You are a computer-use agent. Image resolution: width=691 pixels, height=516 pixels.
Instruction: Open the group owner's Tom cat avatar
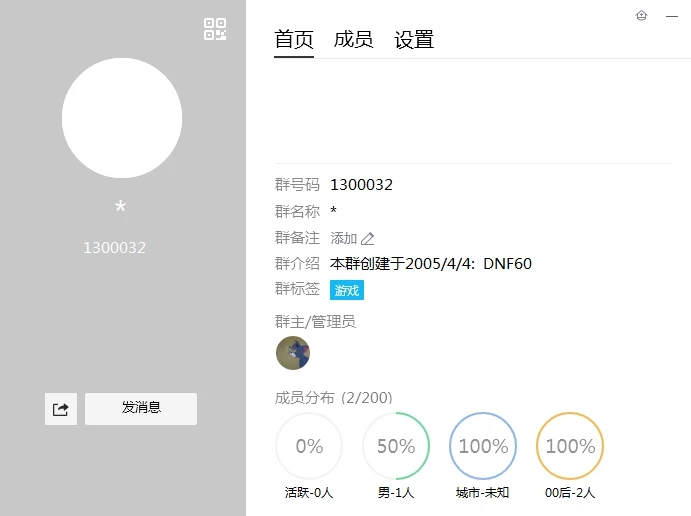pos(293,353)
